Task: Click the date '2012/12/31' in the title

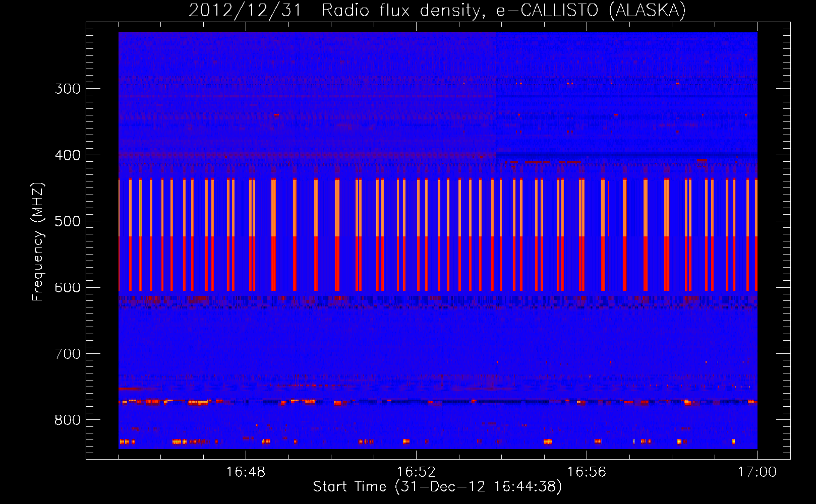Action: 245,10
